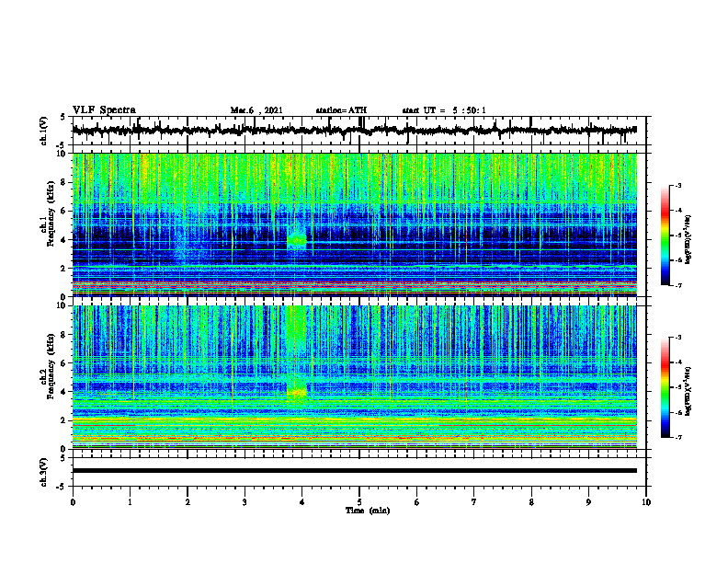
Task: Click the time axis tick label '0'
Action: [73, 502]
